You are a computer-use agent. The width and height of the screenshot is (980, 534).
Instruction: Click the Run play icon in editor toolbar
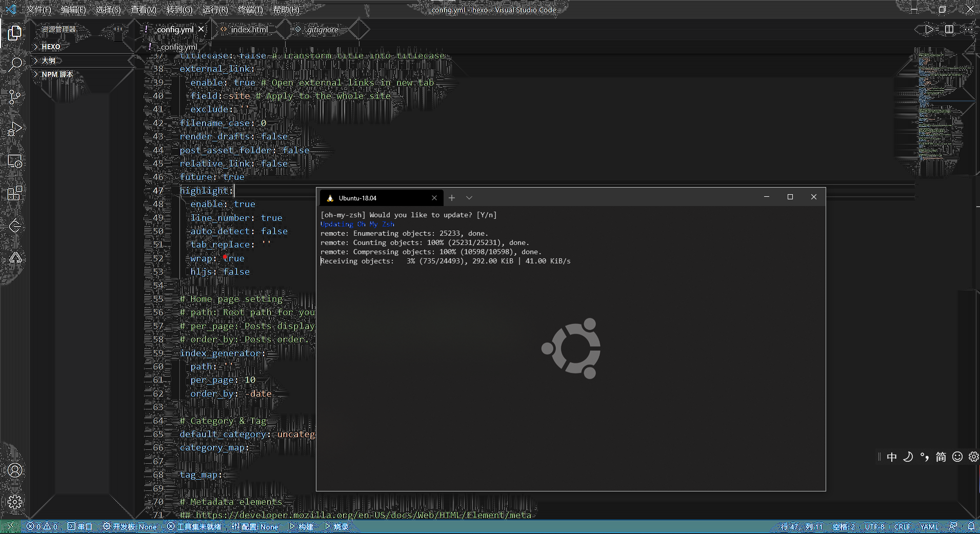pos(929,30)
